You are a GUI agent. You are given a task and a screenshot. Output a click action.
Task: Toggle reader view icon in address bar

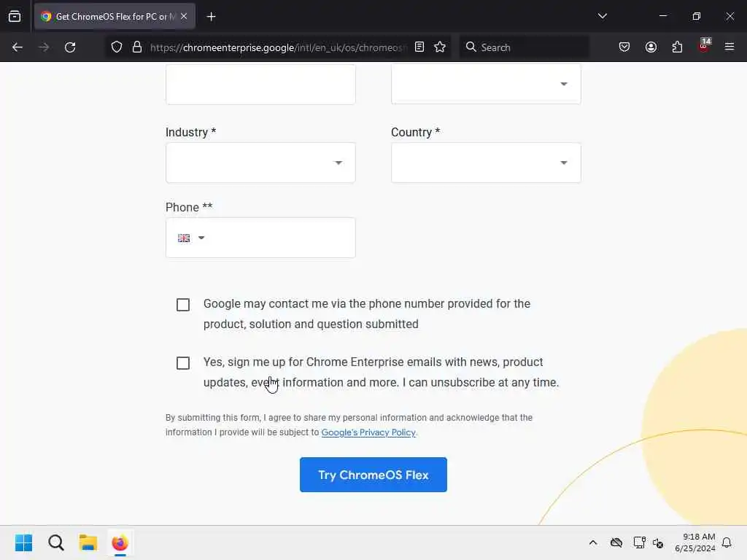(419, 47)
